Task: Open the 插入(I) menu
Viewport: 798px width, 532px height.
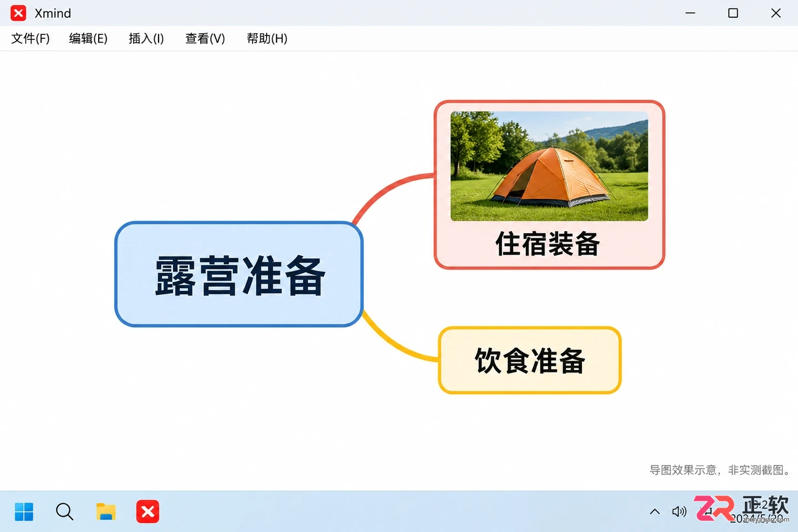Action: click(146, 38)
